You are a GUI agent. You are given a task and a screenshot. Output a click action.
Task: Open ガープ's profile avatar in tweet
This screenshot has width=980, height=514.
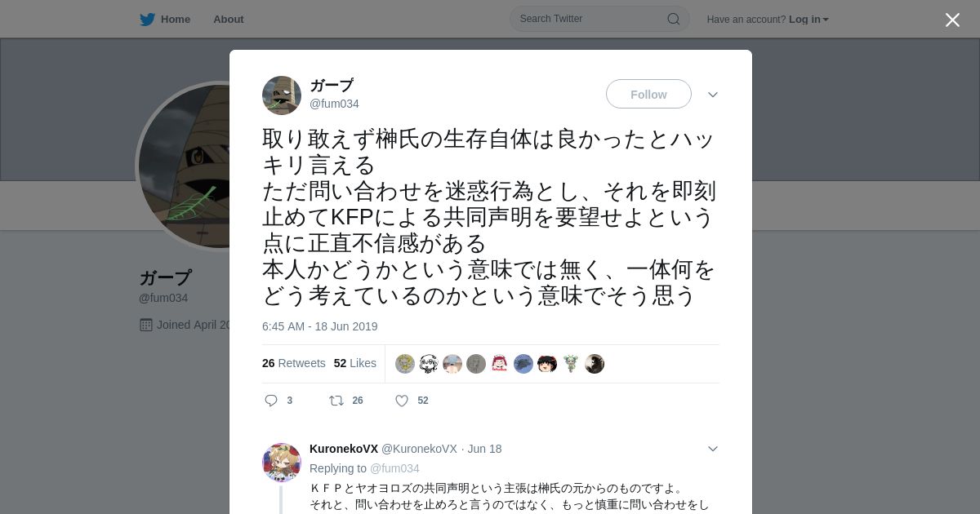click(282, 95)
